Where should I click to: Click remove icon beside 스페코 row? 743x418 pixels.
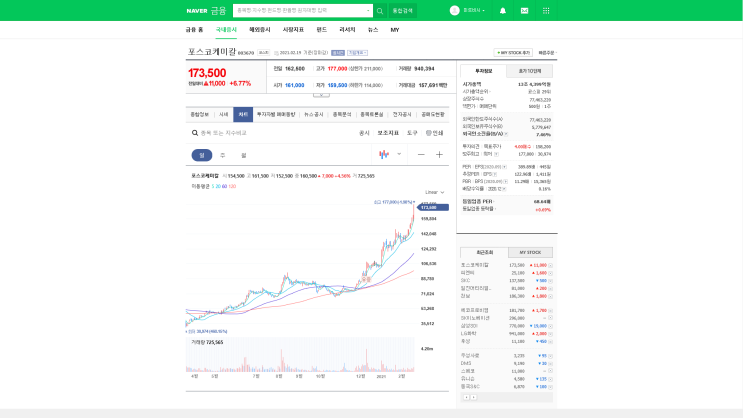tap(551, 371)
